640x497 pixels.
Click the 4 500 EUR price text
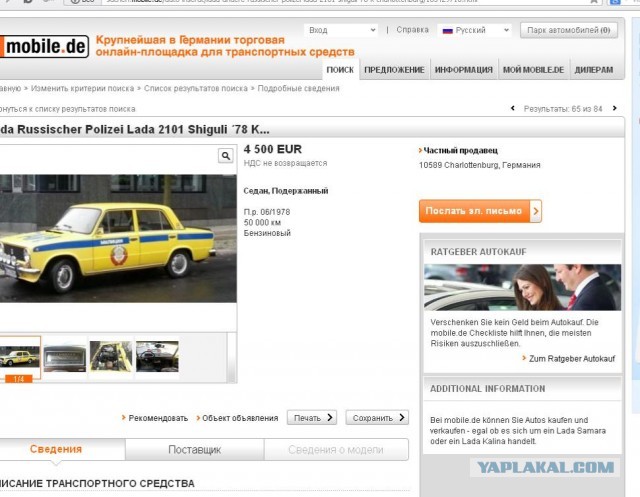[273, 149]
